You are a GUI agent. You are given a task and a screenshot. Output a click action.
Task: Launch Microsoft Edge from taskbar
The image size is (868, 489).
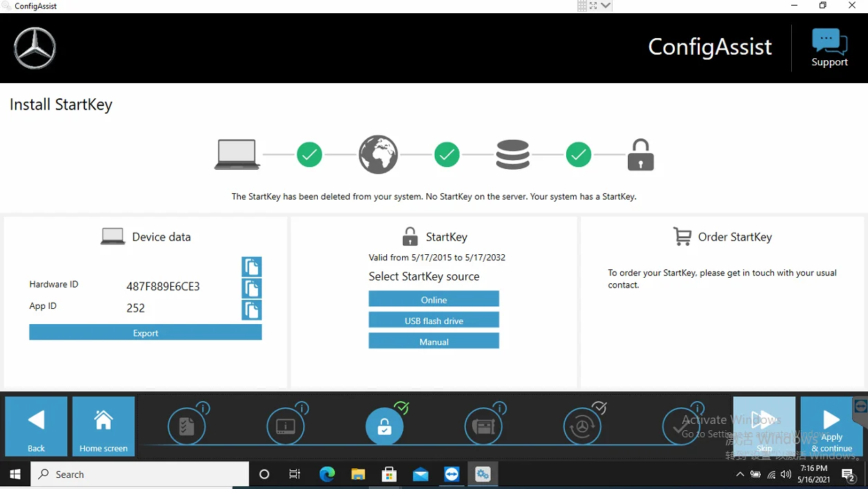click(327, 474)
